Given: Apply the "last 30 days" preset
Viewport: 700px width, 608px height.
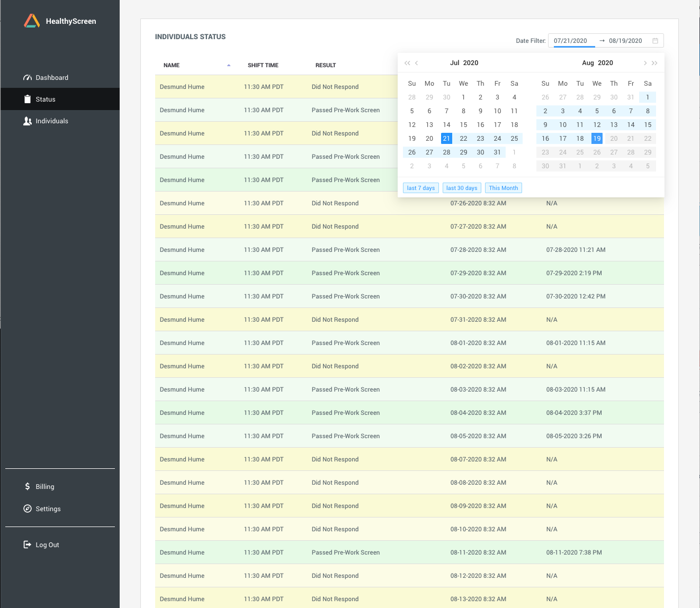Looking at the screenshot, I should tap(462, 188).
